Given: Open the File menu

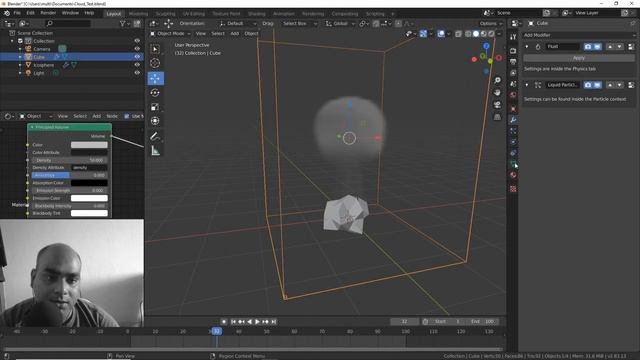Looking at the screenshot, I should tap(17, 13).
